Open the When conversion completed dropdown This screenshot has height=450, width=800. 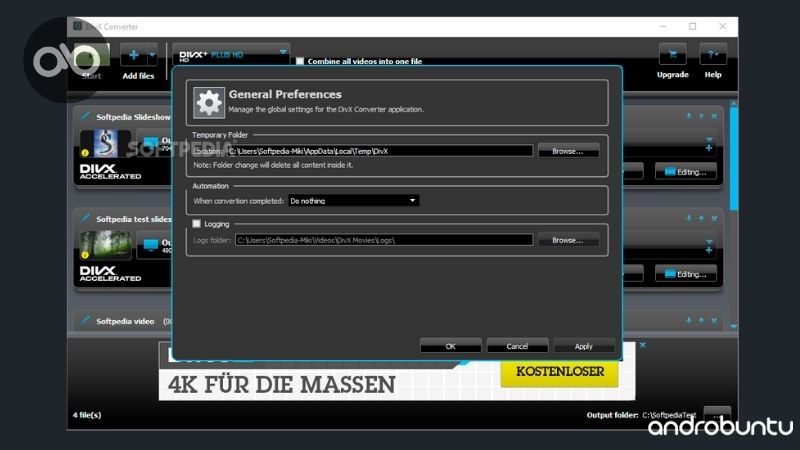point(354,201)
